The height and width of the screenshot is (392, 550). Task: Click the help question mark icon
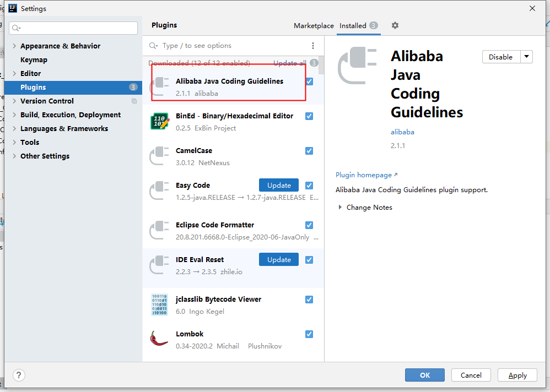19,375
